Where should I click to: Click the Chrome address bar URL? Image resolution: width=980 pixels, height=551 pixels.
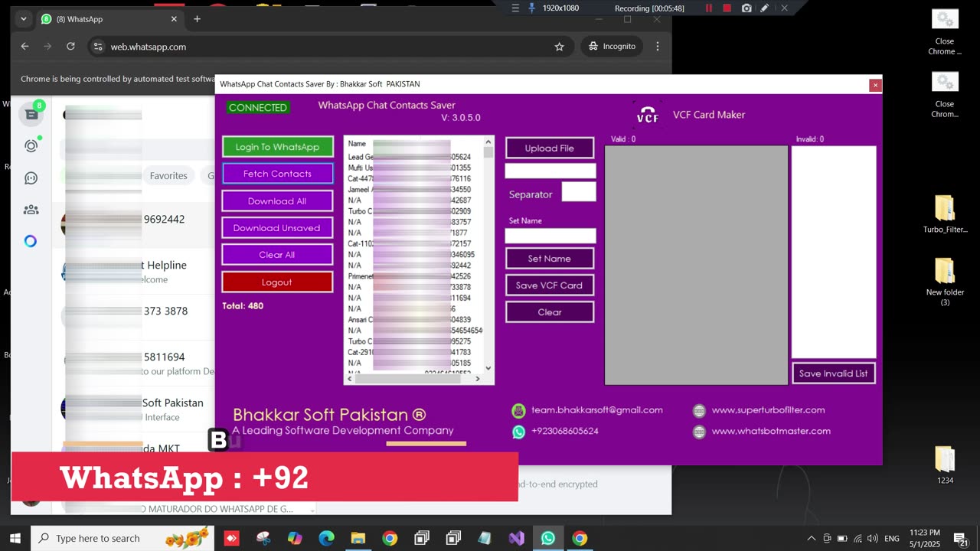click(149, 47)
